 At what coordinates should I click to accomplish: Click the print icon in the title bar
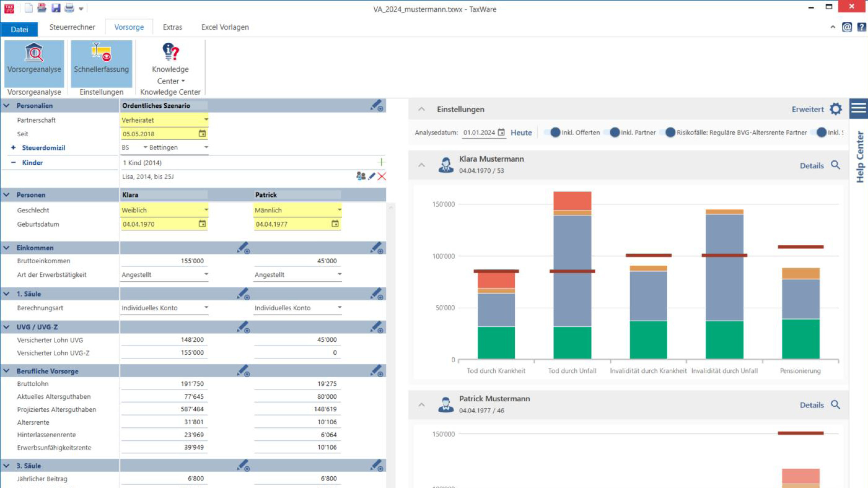pyautogui.click(x=69, y=8)
